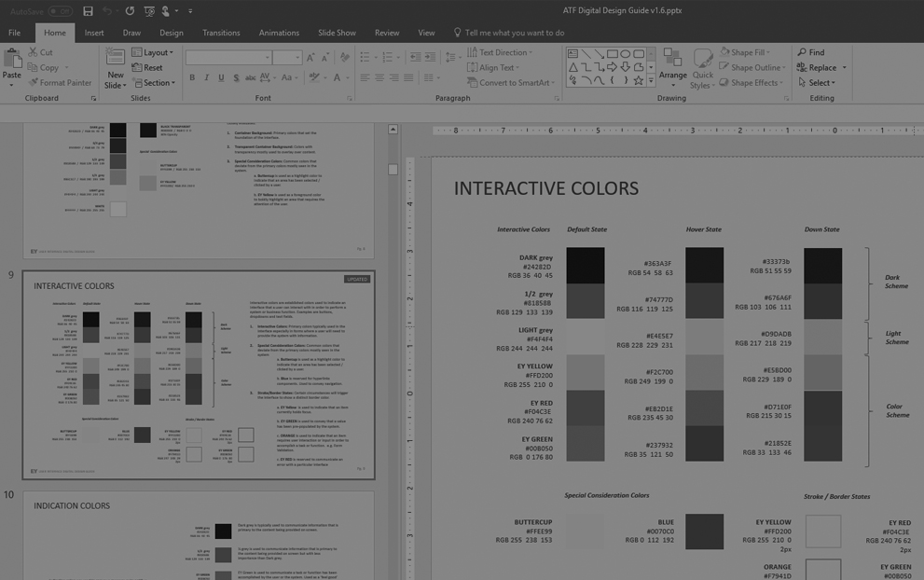Click the Touch/Mouse mode hand icon
The image size is (924, 580).
point(166,10)
